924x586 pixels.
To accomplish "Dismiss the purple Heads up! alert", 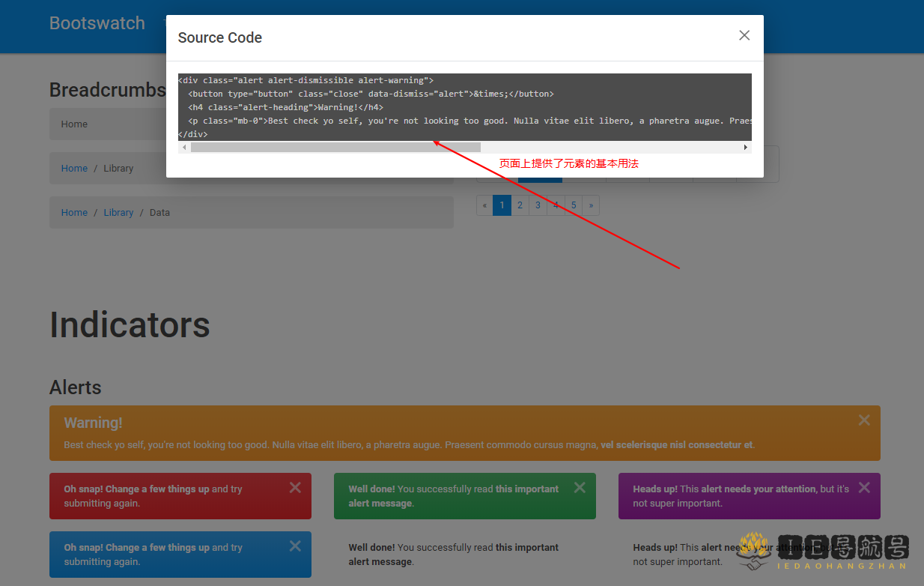I will [x=864, y=488].
